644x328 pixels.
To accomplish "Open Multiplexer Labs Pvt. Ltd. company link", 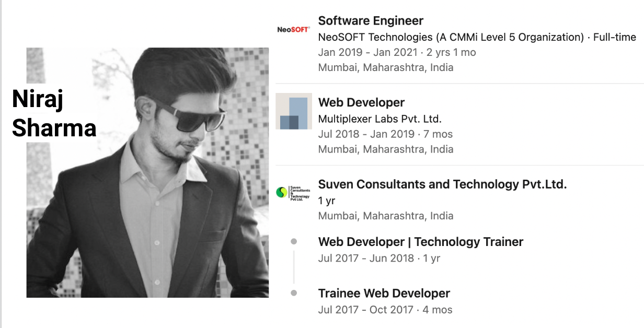I will click(x=379, y=119).
